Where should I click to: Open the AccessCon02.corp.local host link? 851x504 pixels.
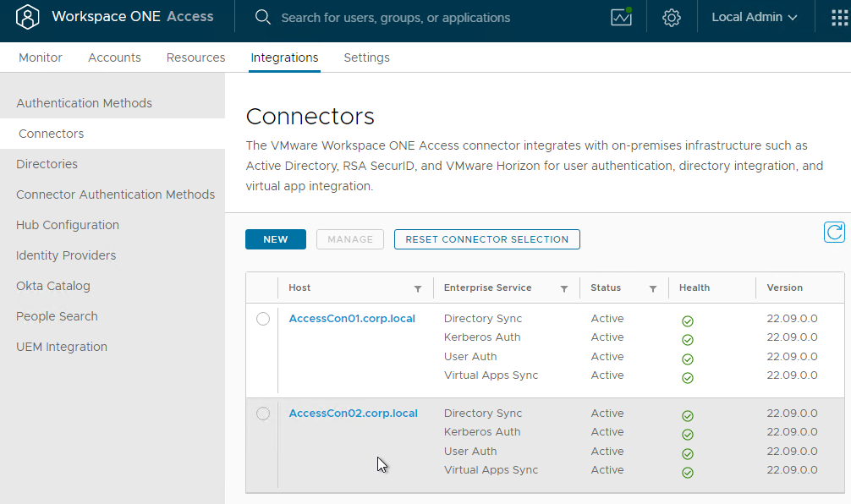pyautogui.click(x=353, y=414)
